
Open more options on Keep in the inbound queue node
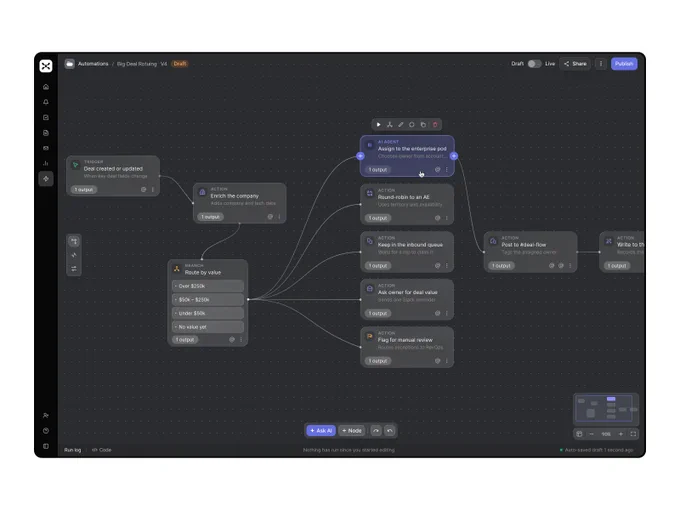(x=447, y=265)
